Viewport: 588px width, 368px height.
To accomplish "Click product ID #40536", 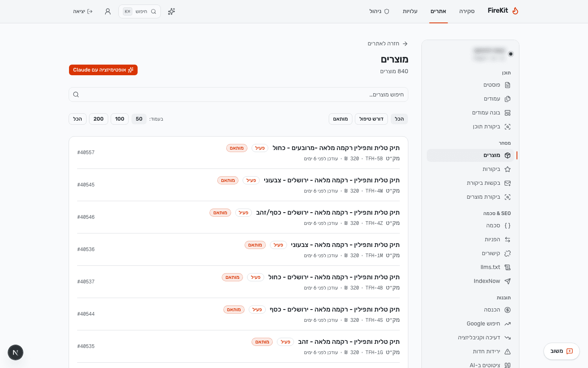I will tap(86, 249).
